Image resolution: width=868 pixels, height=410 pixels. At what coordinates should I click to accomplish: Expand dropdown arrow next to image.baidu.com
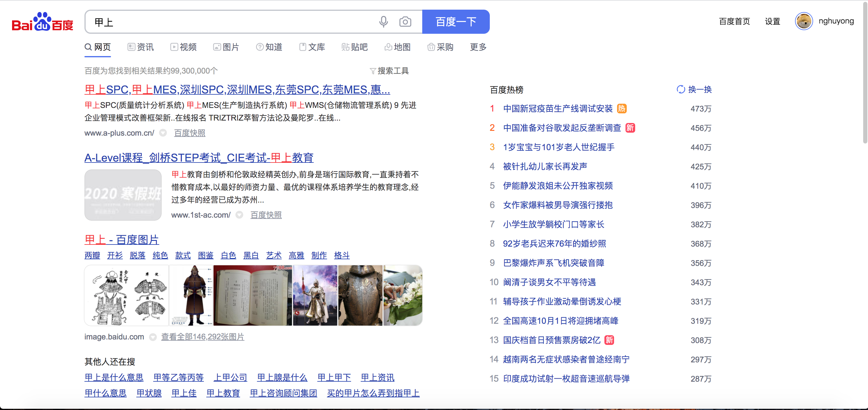[x=153, y=337]
